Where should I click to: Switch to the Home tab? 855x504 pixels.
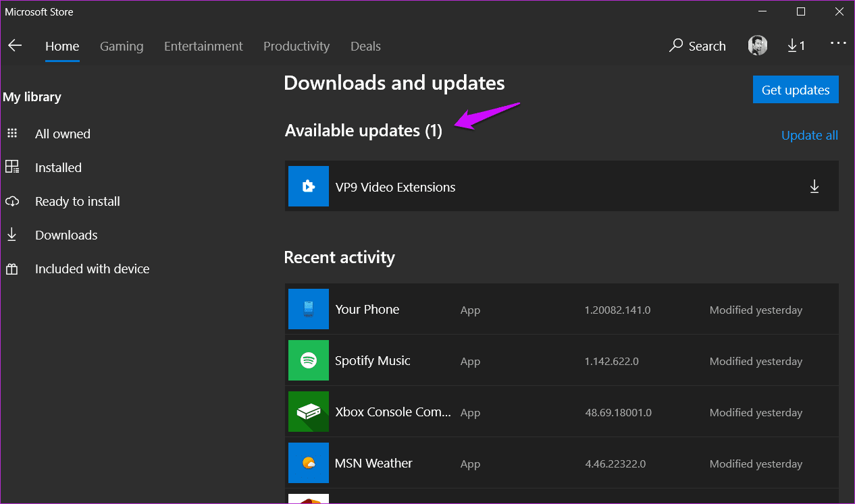point(62,46)
